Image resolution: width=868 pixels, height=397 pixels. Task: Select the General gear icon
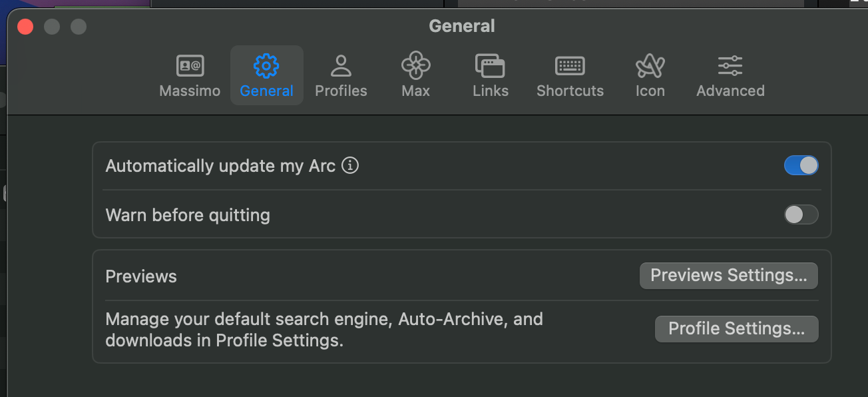266,65
